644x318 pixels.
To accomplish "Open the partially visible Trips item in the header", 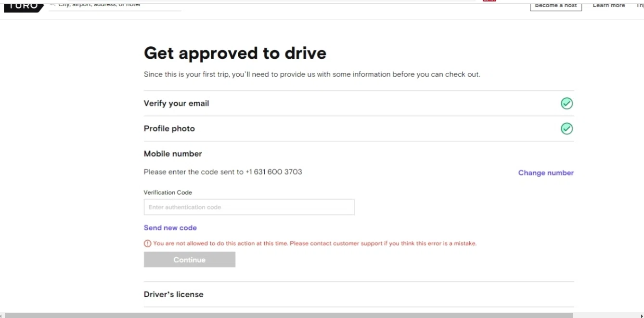I will coord(640,5).
